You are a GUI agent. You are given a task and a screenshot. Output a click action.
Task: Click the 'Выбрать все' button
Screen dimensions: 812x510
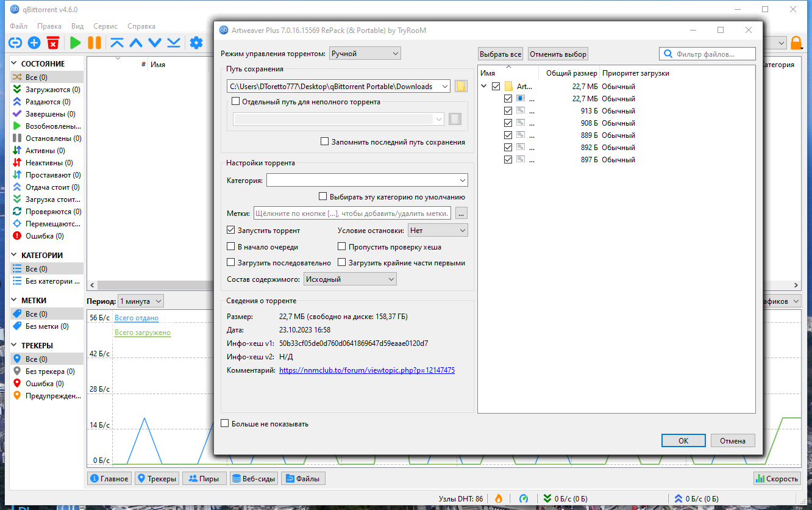[500, 54]
